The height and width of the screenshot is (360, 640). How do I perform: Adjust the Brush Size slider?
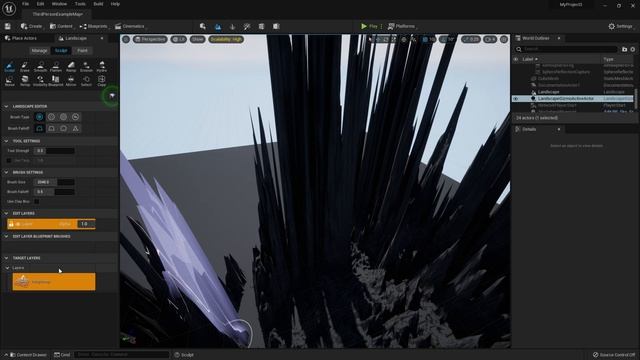[x=54, y=182]
